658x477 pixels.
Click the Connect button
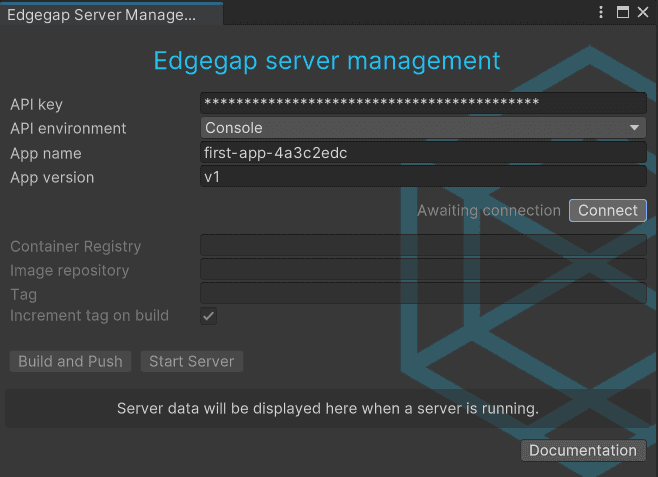(608, 210)
